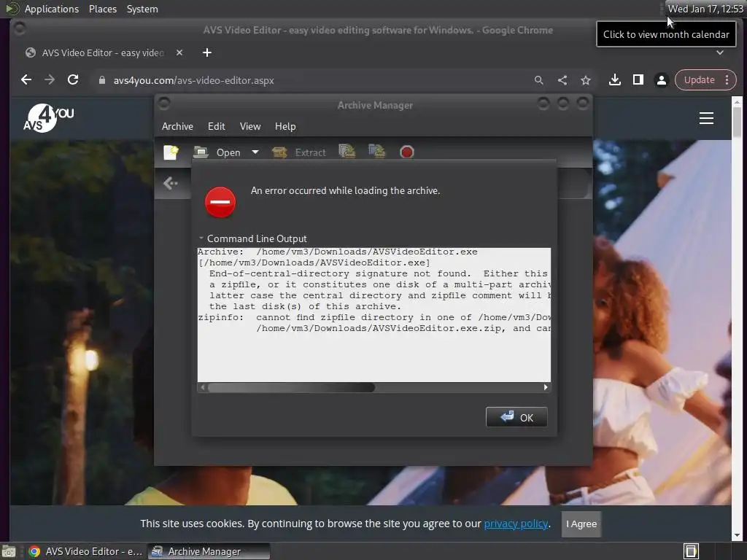Click the date and time clock
This screenshot has width=747, height=560.
705,9
